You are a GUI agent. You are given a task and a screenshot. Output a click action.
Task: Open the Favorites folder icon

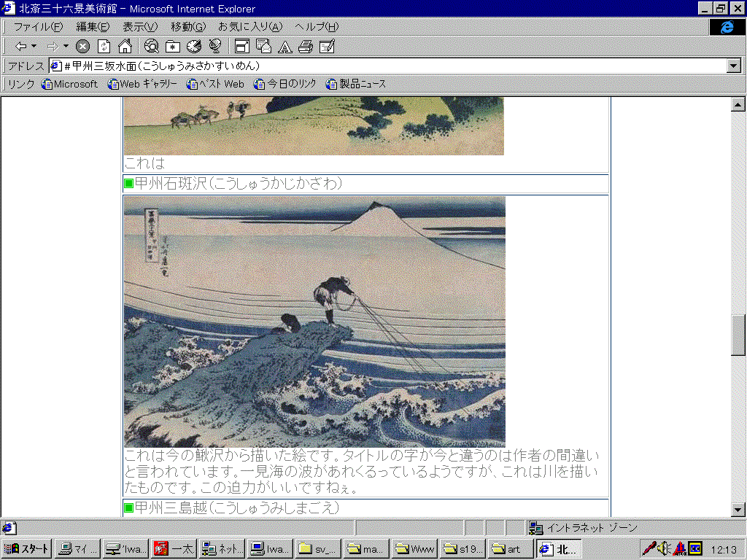[x=172, y=46]
